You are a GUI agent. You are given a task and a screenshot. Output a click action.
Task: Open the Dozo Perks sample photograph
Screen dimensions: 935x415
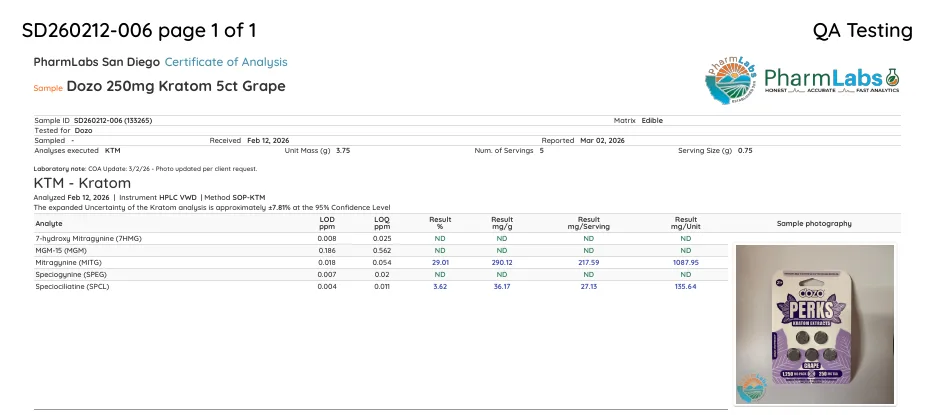(815, 324)
